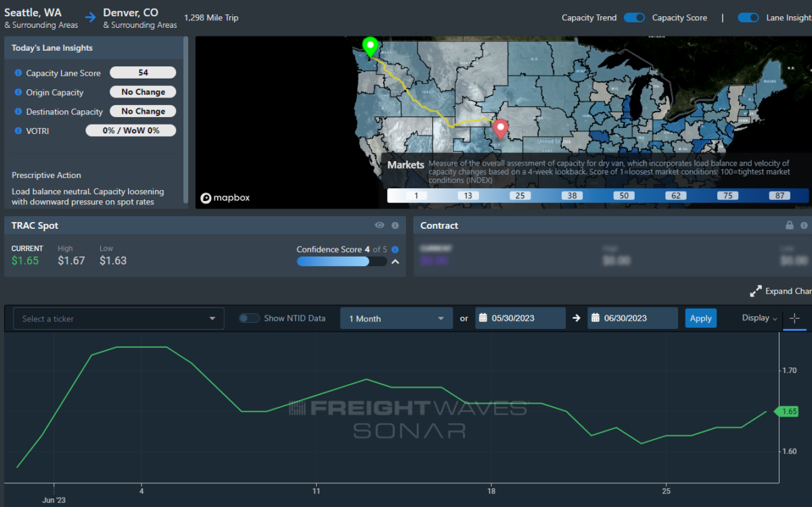Click the Expand Chart arrows icon
Screen dimensions: 812x507
coord(756,291)
